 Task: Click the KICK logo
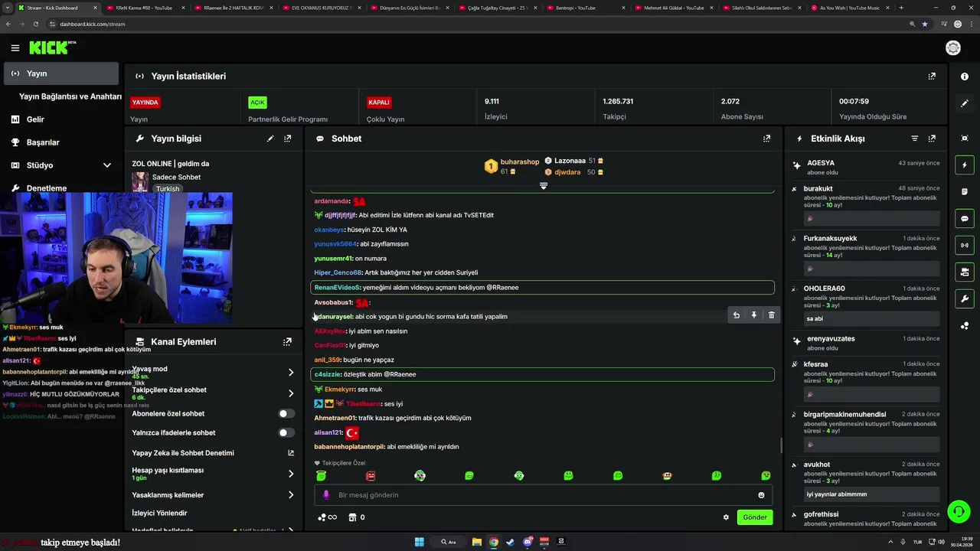[x=52, y=47]
